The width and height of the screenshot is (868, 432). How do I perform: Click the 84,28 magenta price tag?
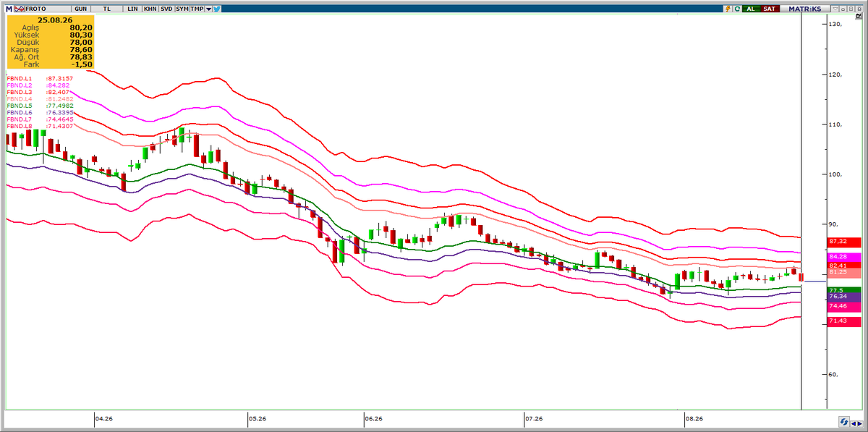[843, 257]
